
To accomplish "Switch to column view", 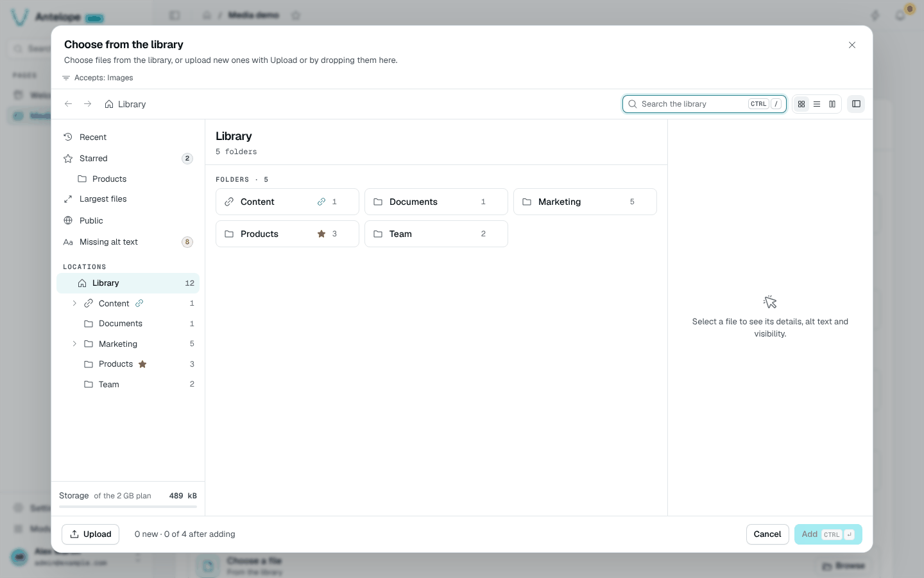I will [832, 104].
